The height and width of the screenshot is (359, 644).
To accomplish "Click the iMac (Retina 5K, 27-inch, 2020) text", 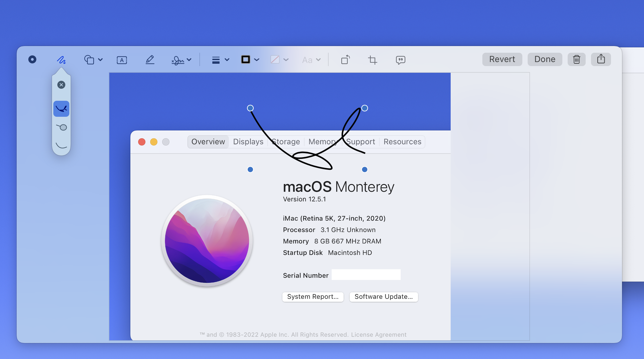I will click(334, 218).
